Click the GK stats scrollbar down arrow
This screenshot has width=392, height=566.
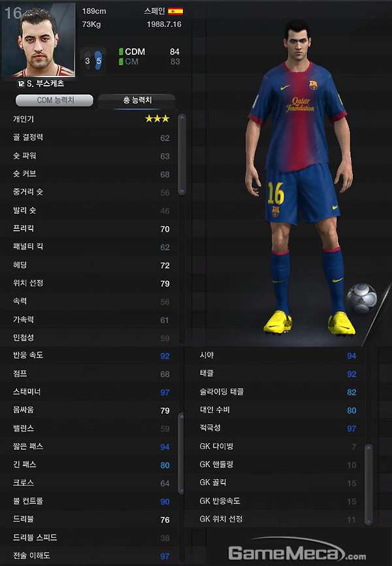click(368, 522)
